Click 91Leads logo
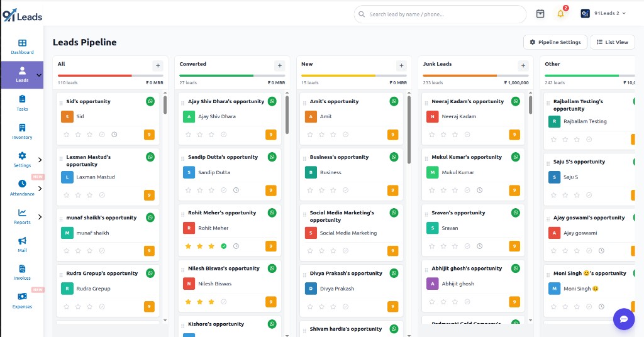Image resolution: width=644 pixels, height=337 pixels. (22, 15)
